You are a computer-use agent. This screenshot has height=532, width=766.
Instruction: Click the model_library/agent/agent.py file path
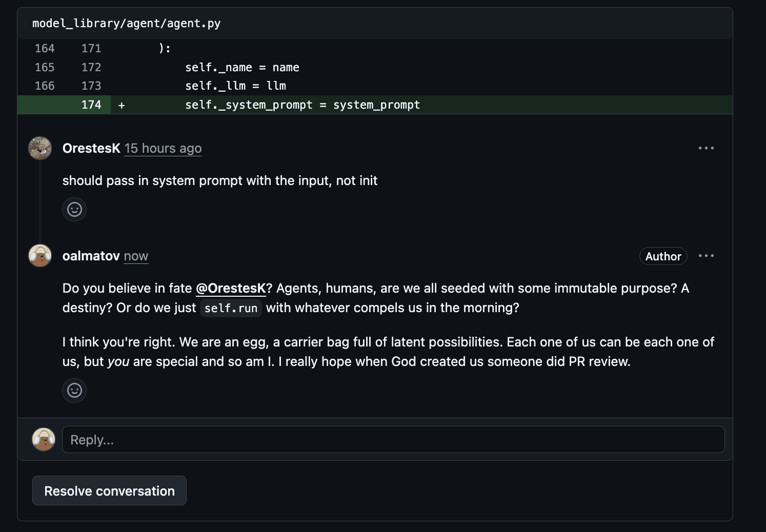[126, 24]
